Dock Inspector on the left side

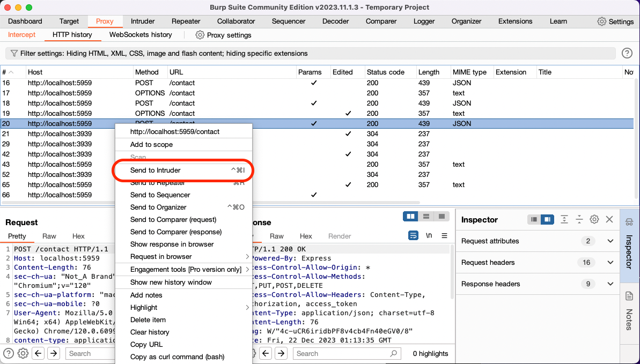click(534, 220)
